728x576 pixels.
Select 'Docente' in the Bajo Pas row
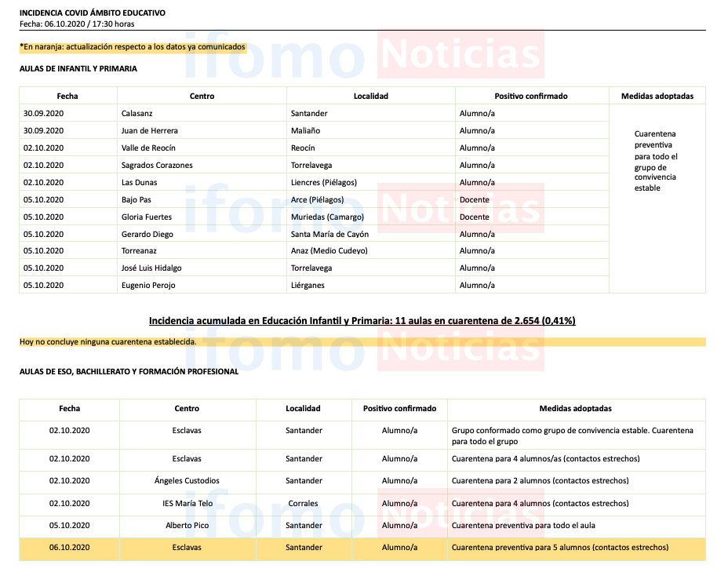click(474, 200)
